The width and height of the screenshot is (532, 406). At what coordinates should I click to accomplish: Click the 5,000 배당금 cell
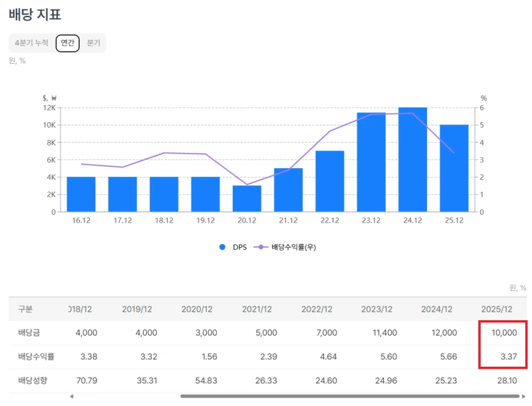pos(267,333)
